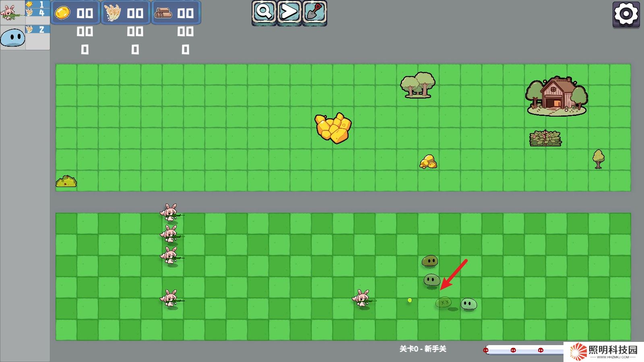644x362 pixels.
Task: Select the blue slime unit card
Action: coord(12,38)
